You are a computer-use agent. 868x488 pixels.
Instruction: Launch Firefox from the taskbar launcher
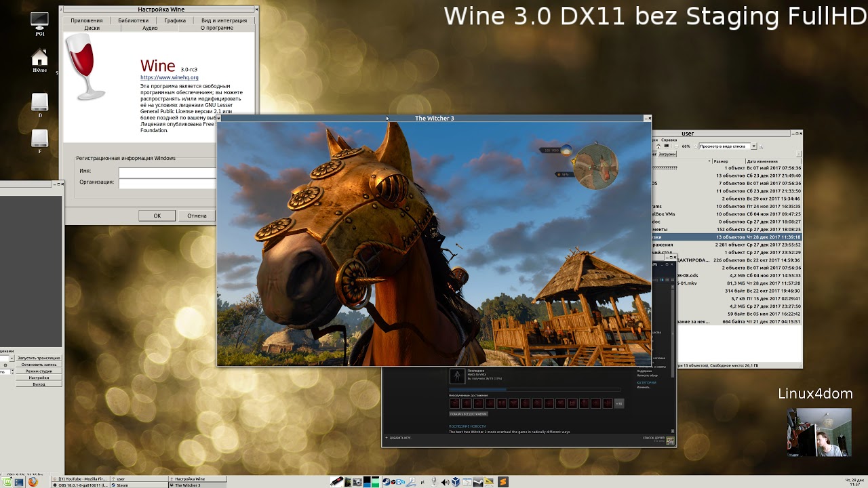coord(32,483)
